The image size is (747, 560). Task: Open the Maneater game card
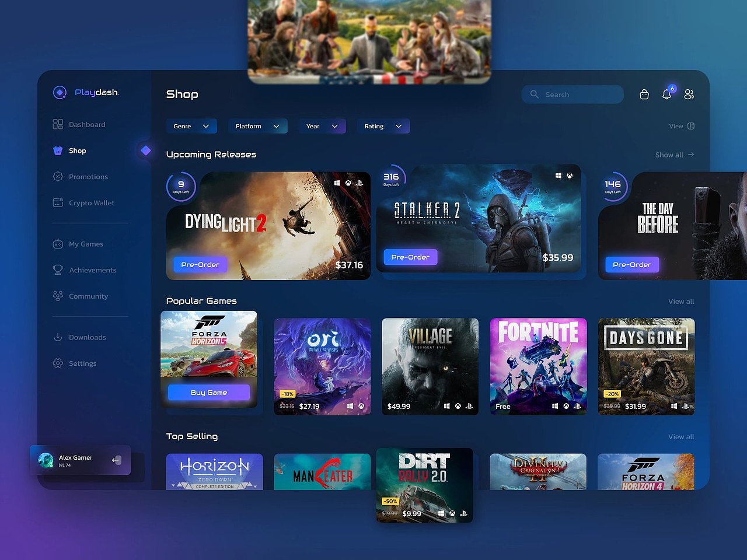(x=322, y=472)
